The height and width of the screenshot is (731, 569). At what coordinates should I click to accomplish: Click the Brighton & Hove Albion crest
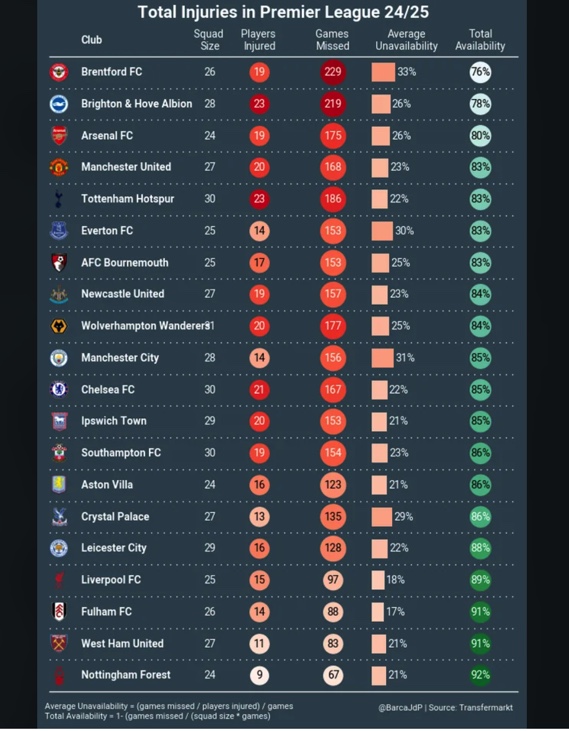pyautogui.click(x=59, y=104)
